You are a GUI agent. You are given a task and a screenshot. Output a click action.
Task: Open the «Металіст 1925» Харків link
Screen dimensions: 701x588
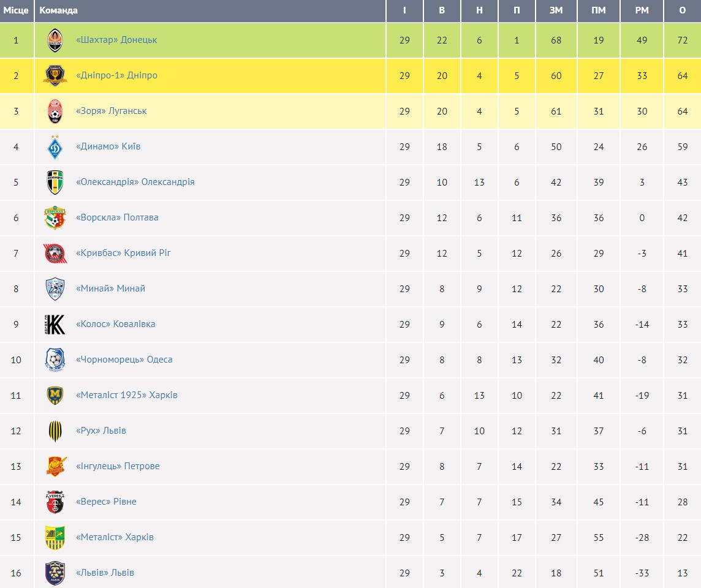127,395
